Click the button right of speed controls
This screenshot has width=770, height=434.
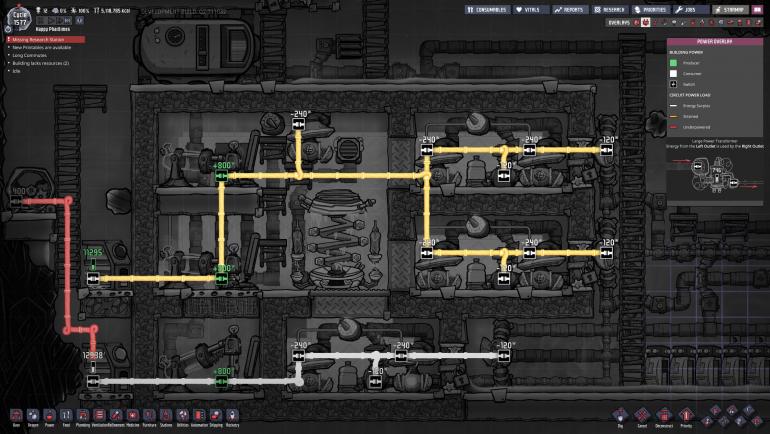pos(80,21)
